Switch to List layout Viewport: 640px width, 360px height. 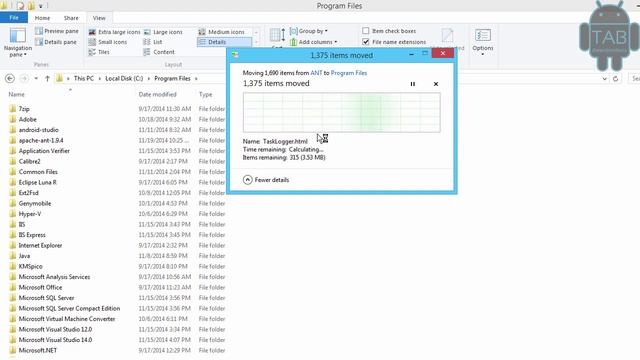(153, 42)
